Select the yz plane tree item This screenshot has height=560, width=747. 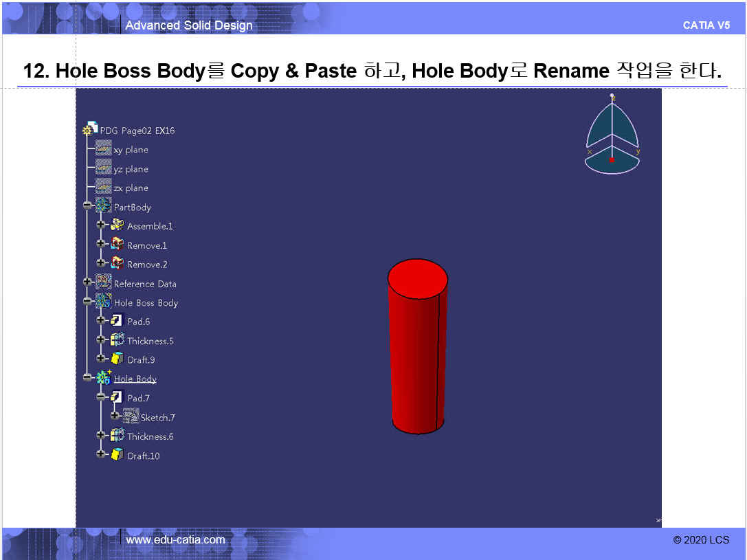131,169
